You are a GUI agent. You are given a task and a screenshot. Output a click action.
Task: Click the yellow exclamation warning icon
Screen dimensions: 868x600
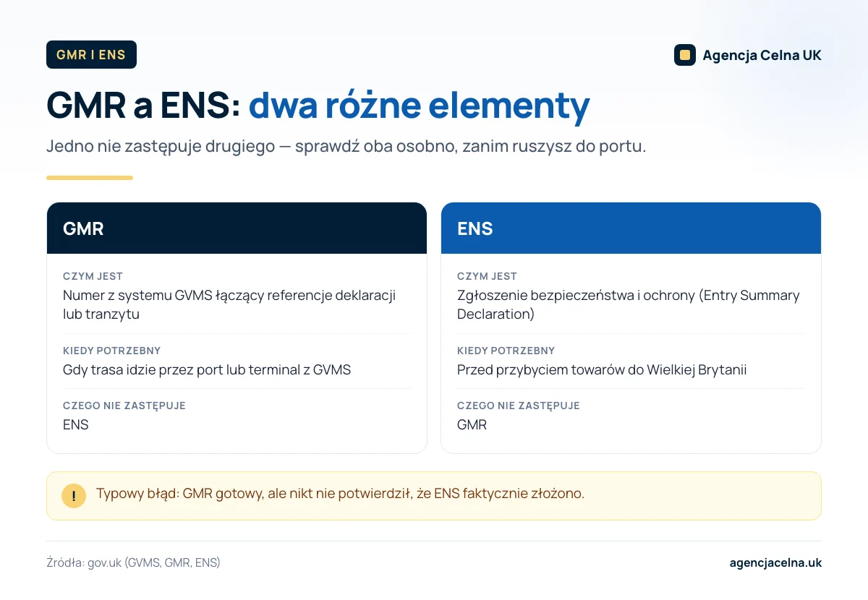pos(74,496)
